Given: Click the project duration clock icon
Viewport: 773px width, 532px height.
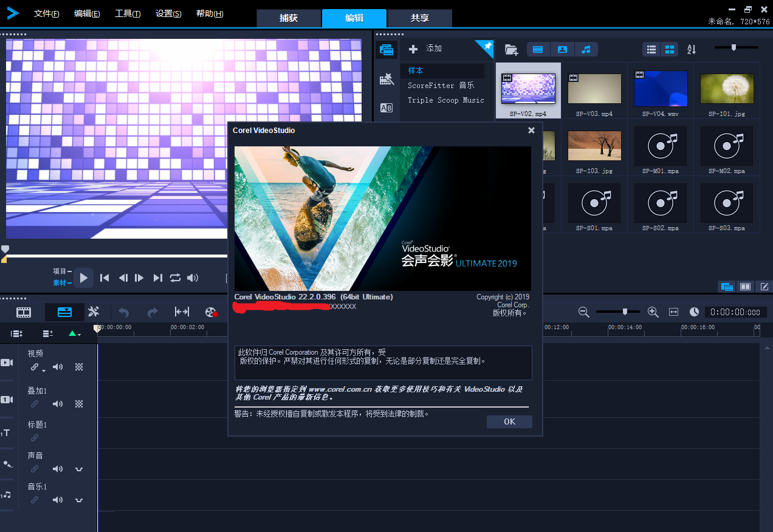Looking at the screenshot, I should point(694,312).
